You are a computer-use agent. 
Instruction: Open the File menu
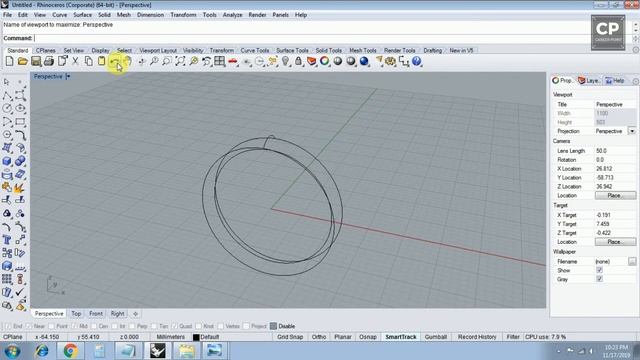pyautogui.click(x=8, y=15)
